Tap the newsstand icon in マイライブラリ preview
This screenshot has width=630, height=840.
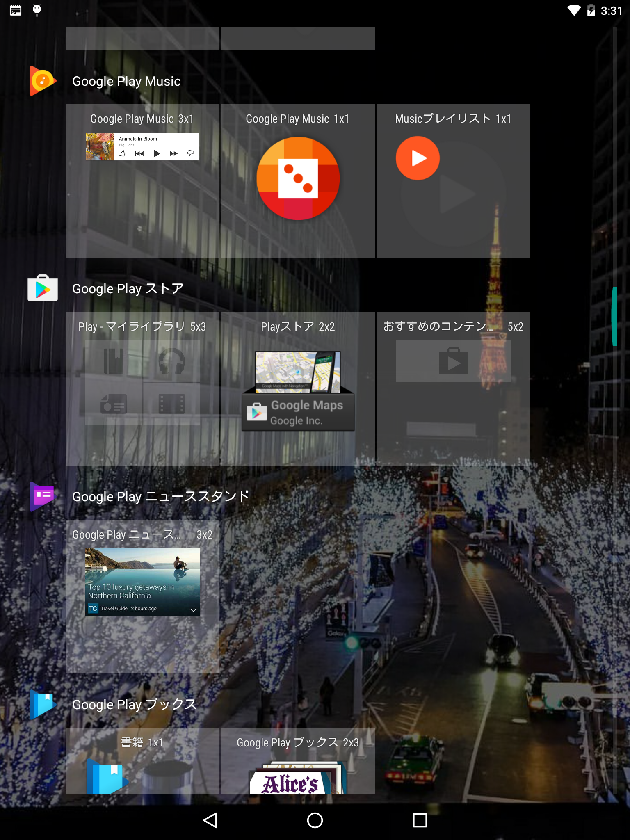tap(114, 404)
